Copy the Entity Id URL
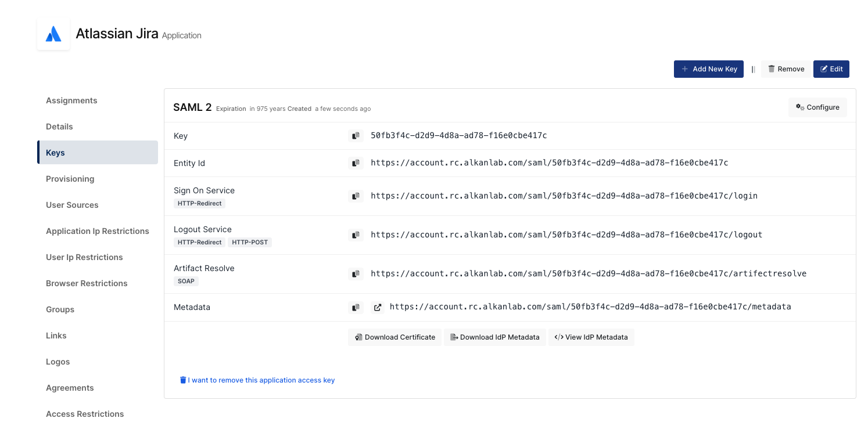 [x=356, y=163]
